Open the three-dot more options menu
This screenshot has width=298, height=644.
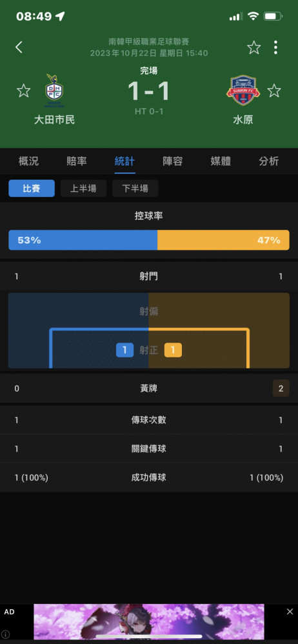(x=276, y=48)
